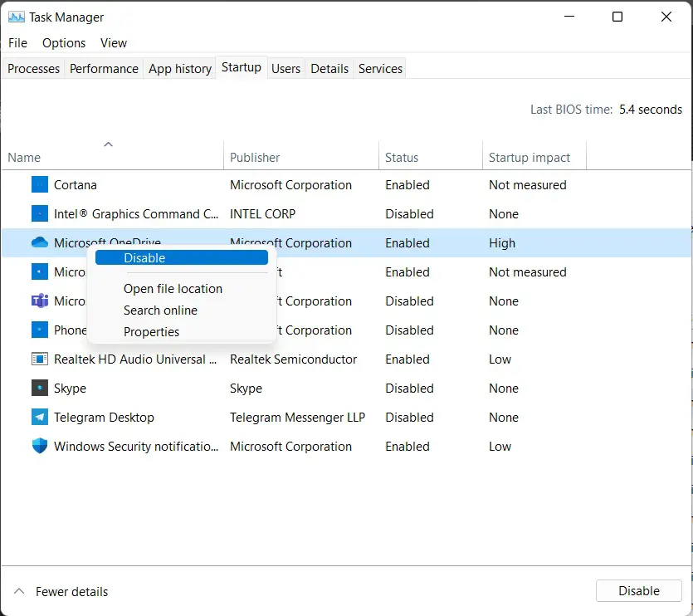Click the Task Manager title bar icon
The height and width of the screenshot is (616, 693).
coord(17,17)
